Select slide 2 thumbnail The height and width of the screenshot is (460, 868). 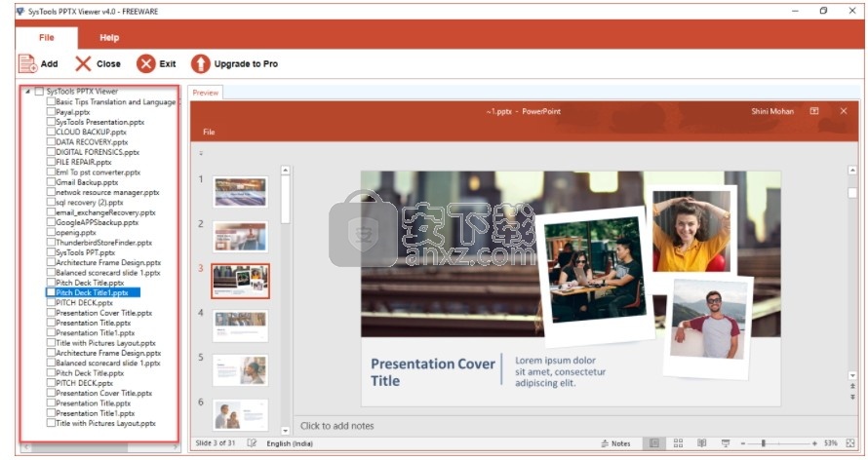point(240,237)
